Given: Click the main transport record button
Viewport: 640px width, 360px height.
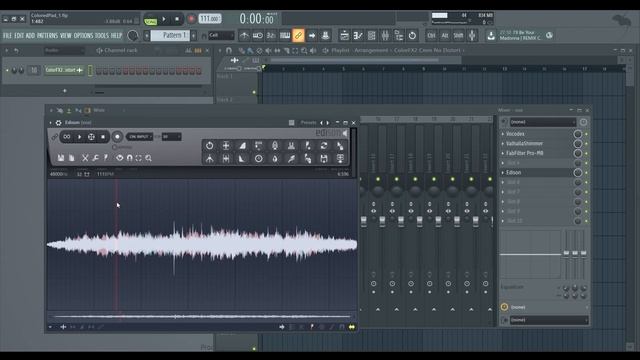Looking at the screenshot, I should tap(191, 19).
